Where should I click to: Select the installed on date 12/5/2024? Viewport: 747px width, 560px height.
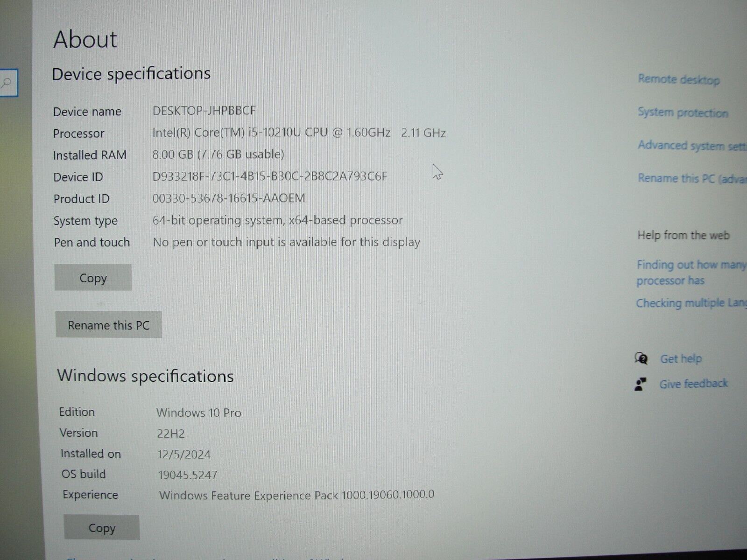tap(184, 455)
